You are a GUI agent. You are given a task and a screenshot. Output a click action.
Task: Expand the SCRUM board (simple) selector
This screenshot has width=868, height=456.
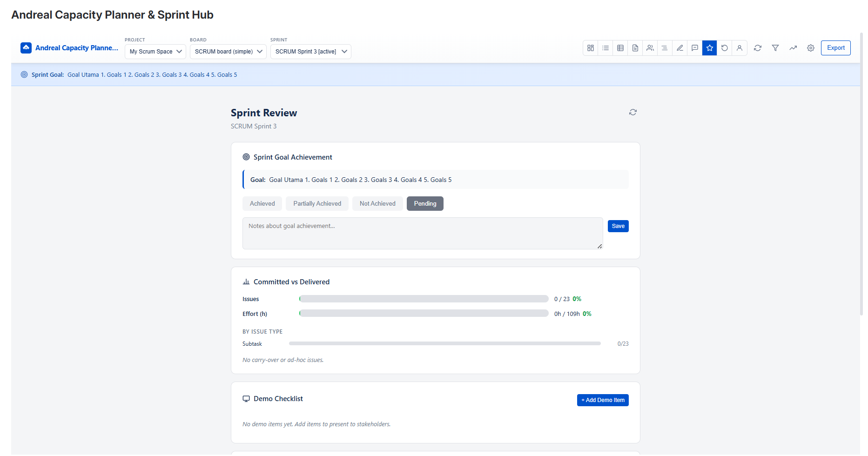(x=228, y=52)
